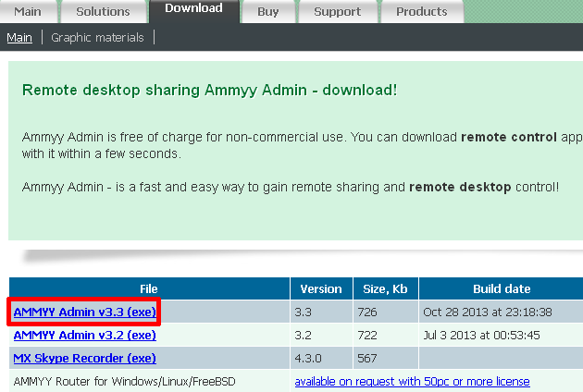Open the Main navigation tab
583x392 pixels.
click(x=29, y=11)
